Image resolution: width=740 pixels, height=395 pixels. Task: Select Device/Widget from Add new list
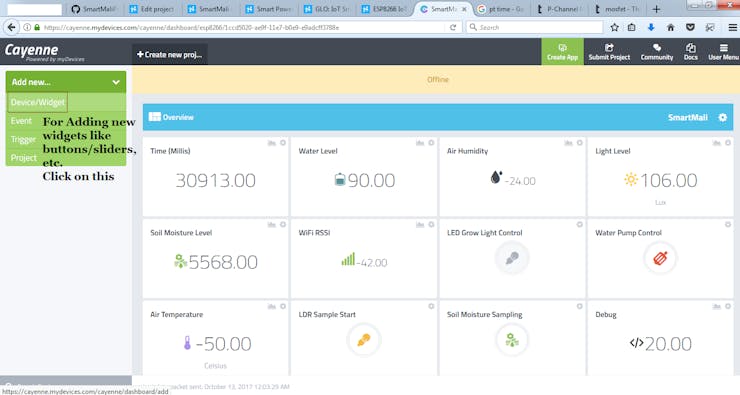click(38, 102)
